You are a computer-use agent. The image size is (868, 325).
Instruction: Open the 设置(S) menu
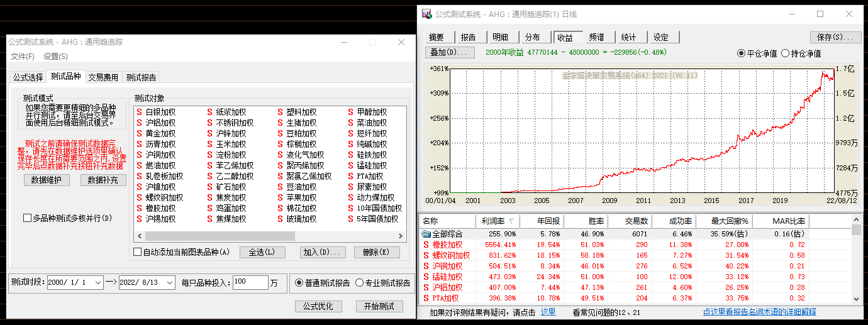point(55,57)
